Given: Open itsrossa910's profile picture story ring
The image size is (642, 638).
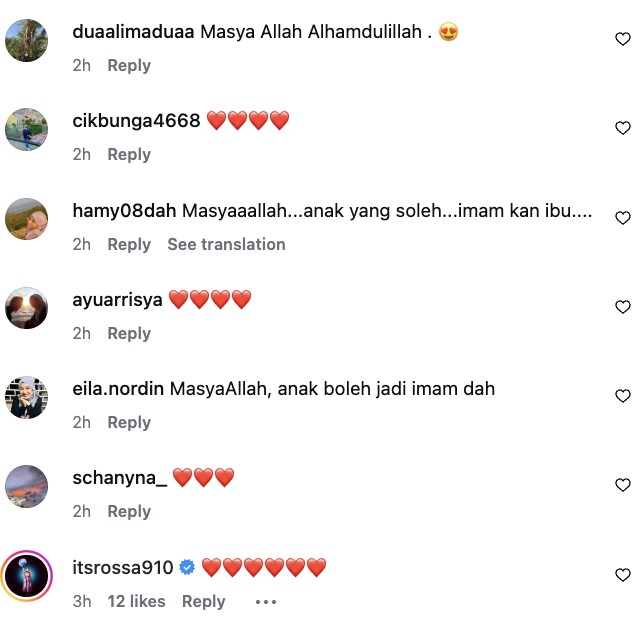Looking at the screenshot, I should 27,576.
